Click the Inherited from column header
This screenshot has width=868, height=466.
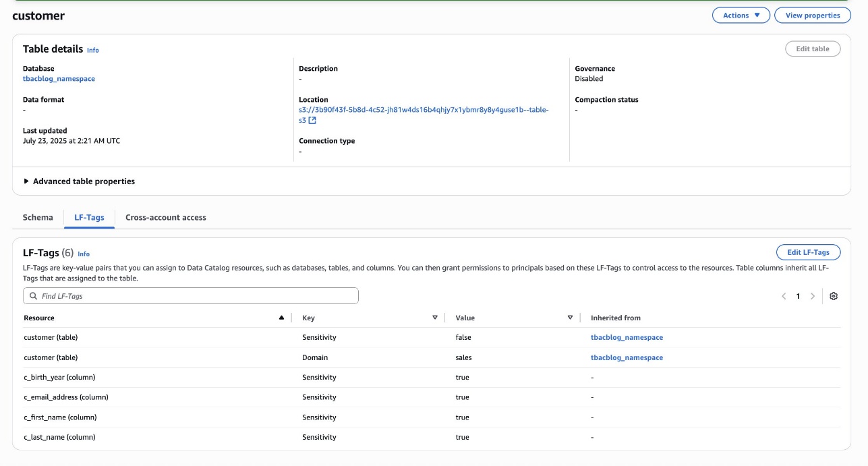pyautogui.click(x=616, y=318)
